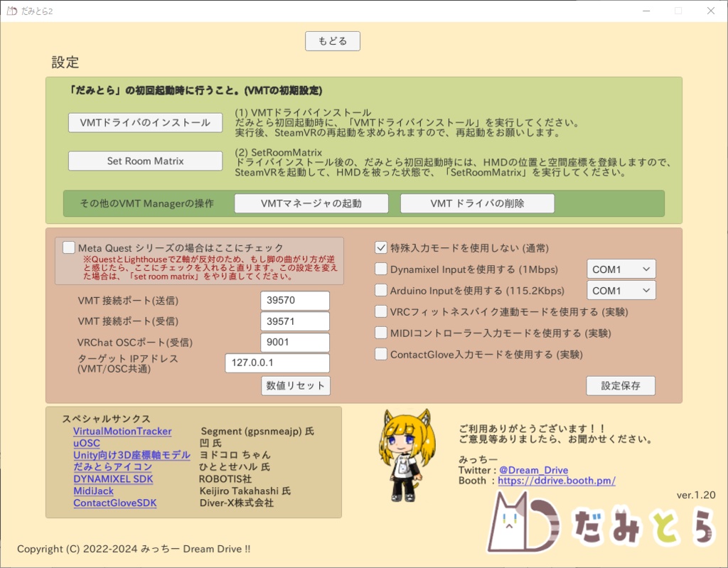Open the uOSC link in special thanks

click(86, 443)
